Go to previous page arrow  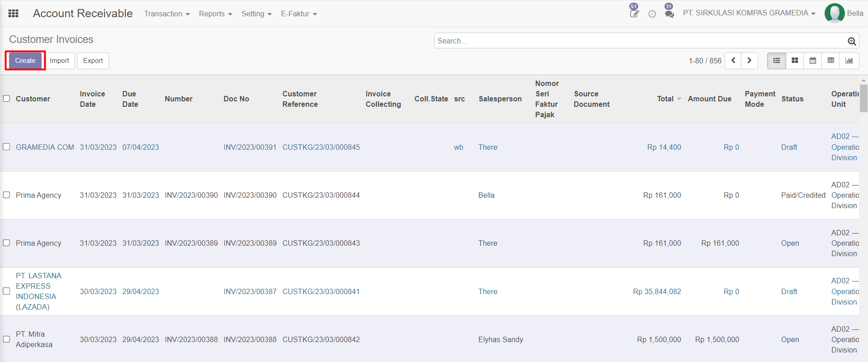tap(733, 61)
